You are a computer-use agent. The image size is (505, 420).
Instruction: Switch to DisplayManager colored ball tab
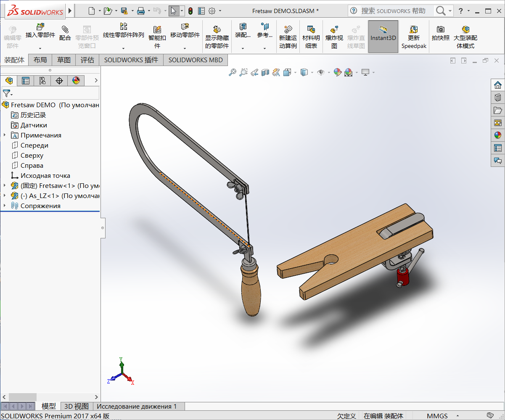(x=76, y=80)
